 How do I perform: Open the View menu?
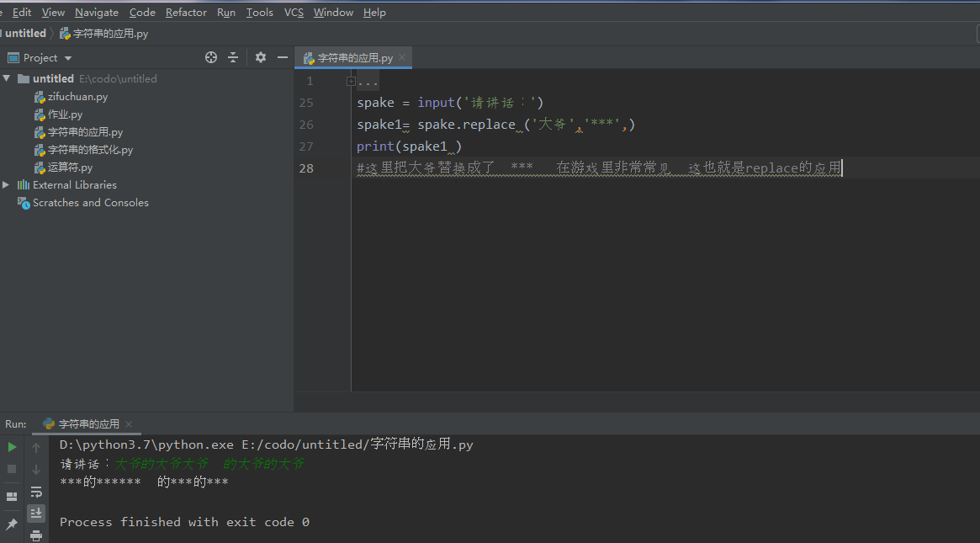point(53,13)
